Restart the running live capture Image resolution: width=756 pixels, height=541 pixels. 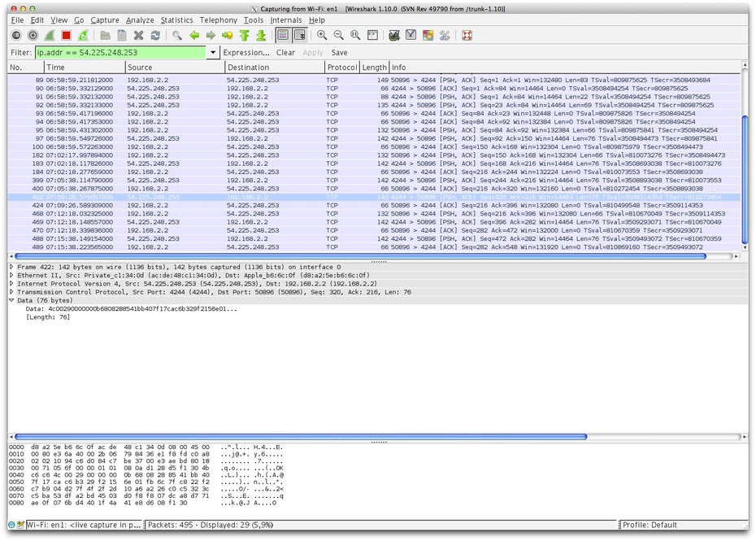[83, 35]
